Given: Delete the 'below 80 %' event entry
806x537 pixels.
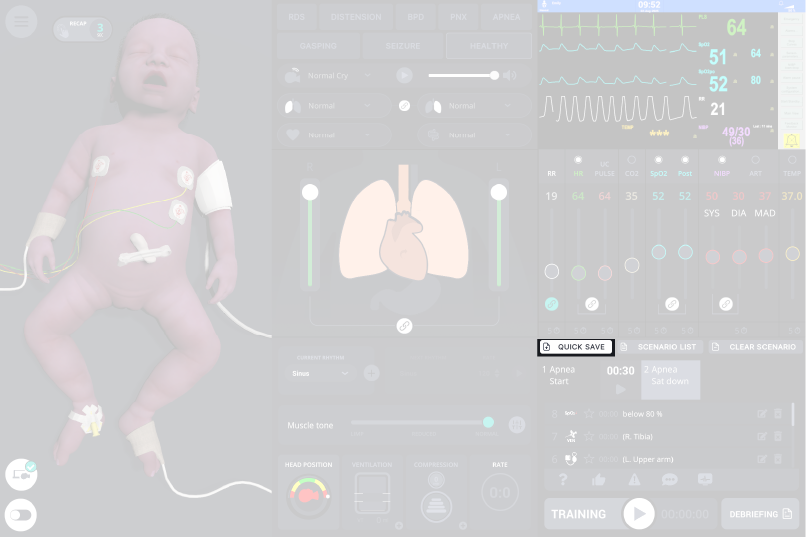Looking at the screenshot, I should point(778,413).
